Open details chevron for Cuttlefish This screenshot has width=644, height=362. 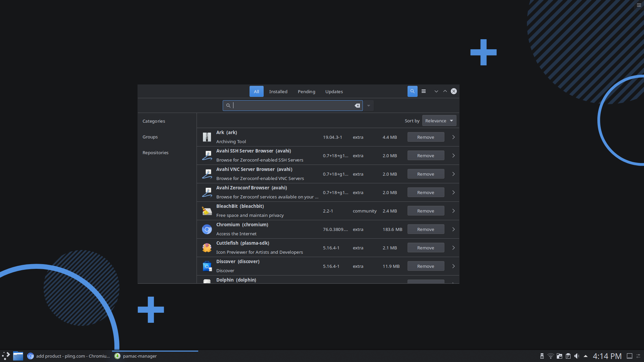click(x=453, y=248)
